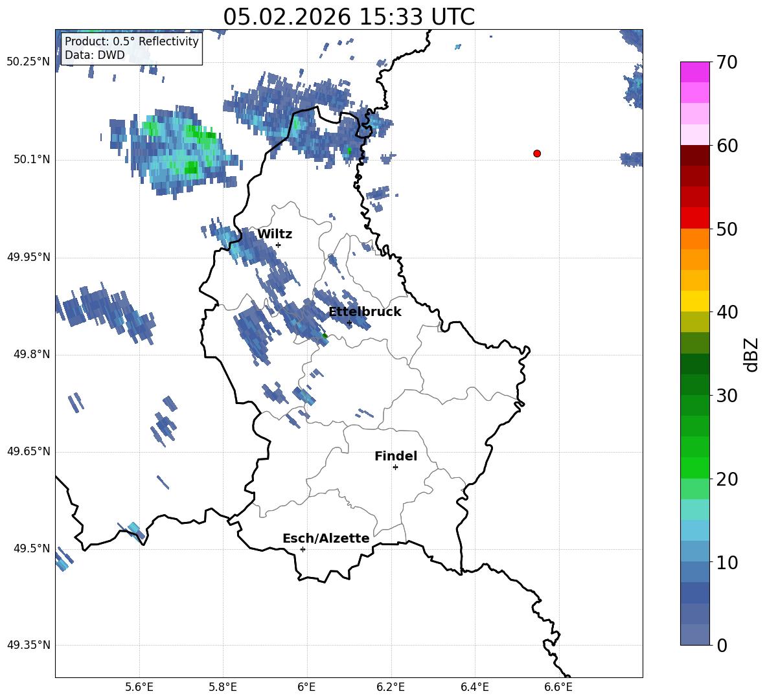Click the dBZ colorbar axis label
This screenshot has height=700, width=767.
(752, 354)
